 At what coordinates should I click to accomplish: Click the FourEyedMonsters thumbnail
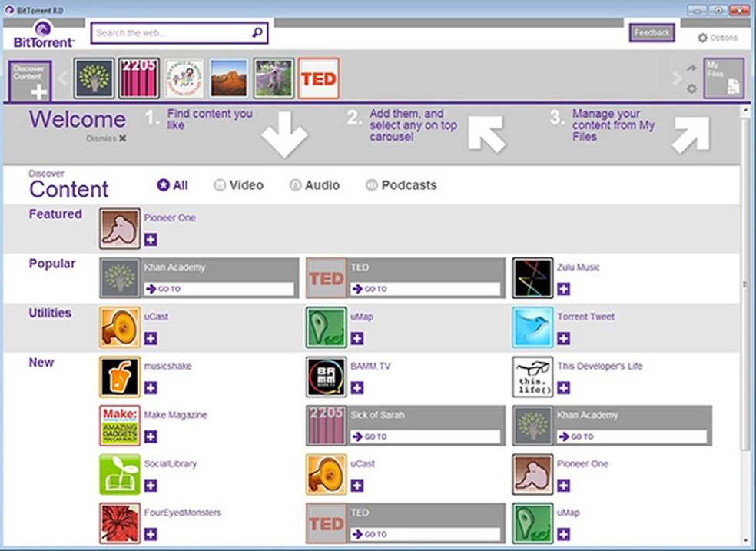point(120,523)
